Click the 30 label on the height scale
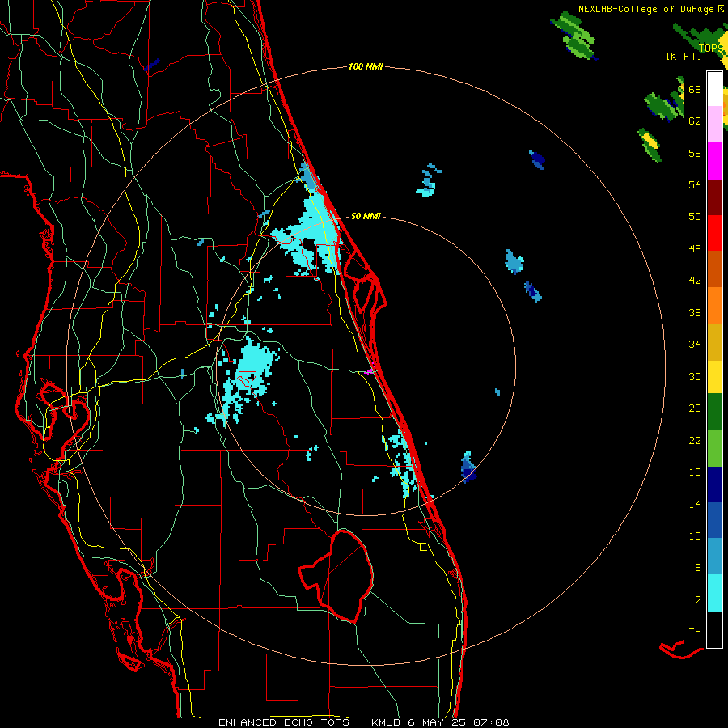The image size is (728, 728). click(695, 376)
